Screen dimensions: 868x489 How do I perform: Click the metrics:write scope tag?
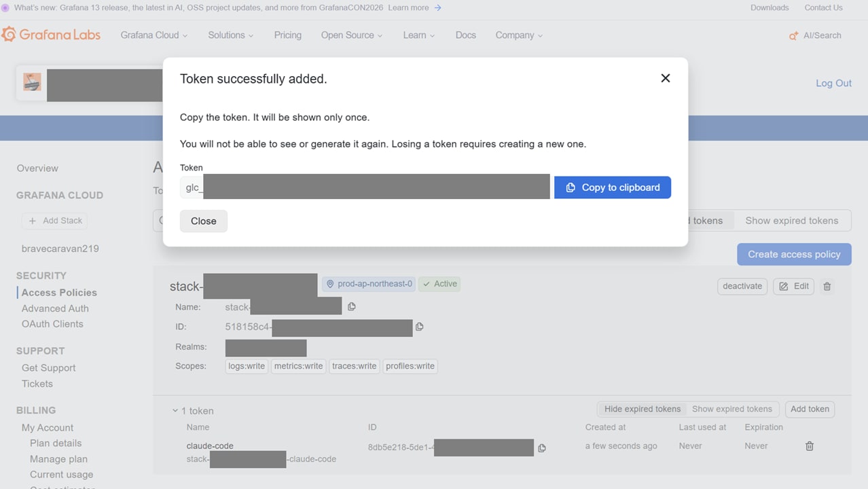click(x=299, y=366)
